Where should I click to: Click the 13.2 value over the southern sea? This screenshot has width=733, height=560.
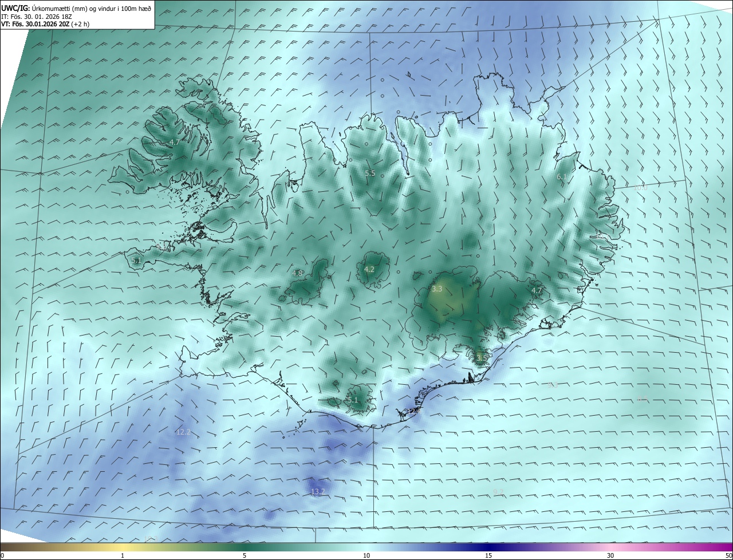[318, 491]
